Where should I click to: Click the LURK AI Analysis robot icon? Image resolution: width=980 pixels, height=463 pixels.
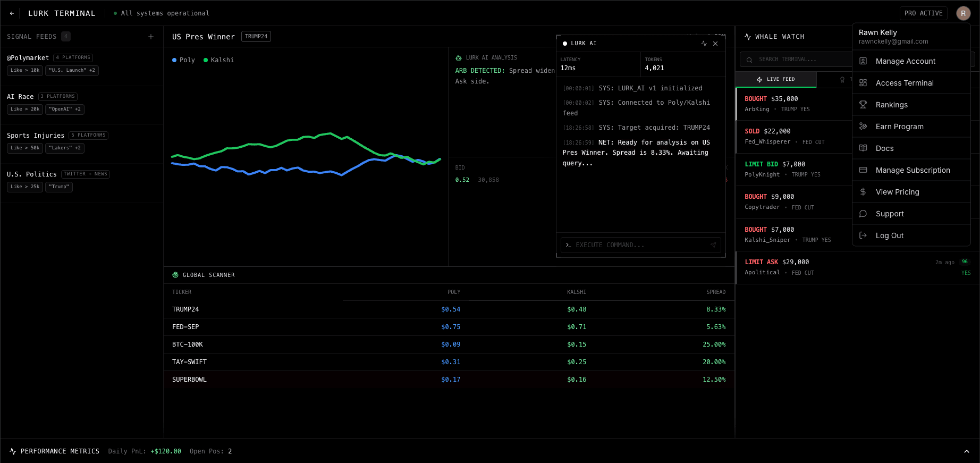459,57
